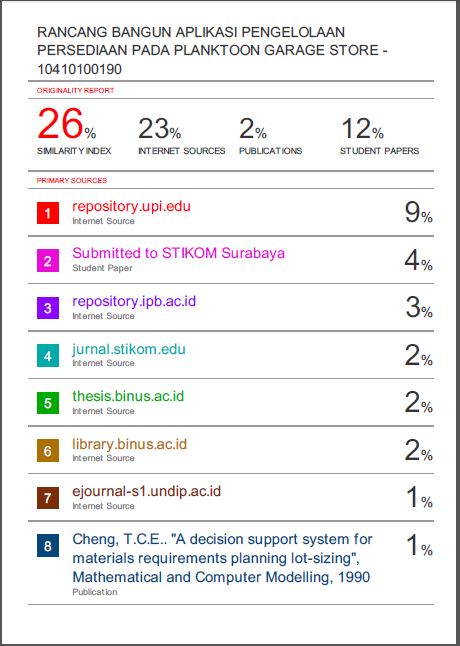Open the library.binus.ac.id source link
This screenshot has height=646, width=460.
[x=129, y=444]
